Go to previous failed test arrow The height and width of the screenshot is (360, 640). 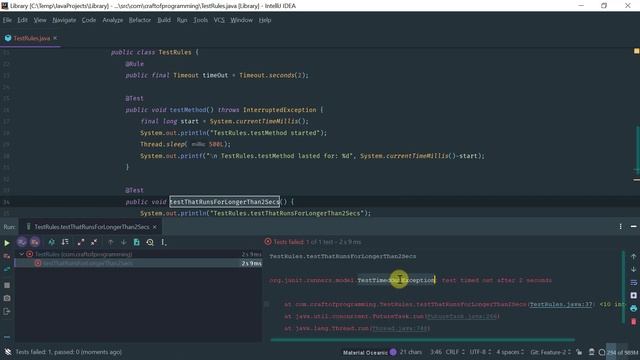point(110,242)
